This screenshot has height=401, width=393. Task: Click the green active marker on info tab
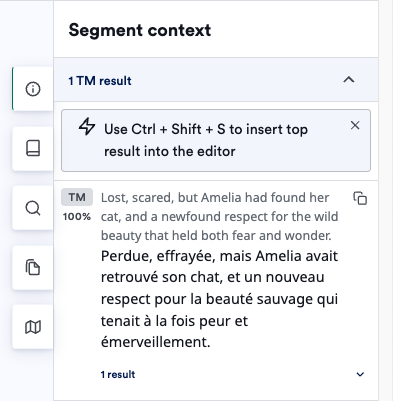pyautogui.click(x=12, y=89)
